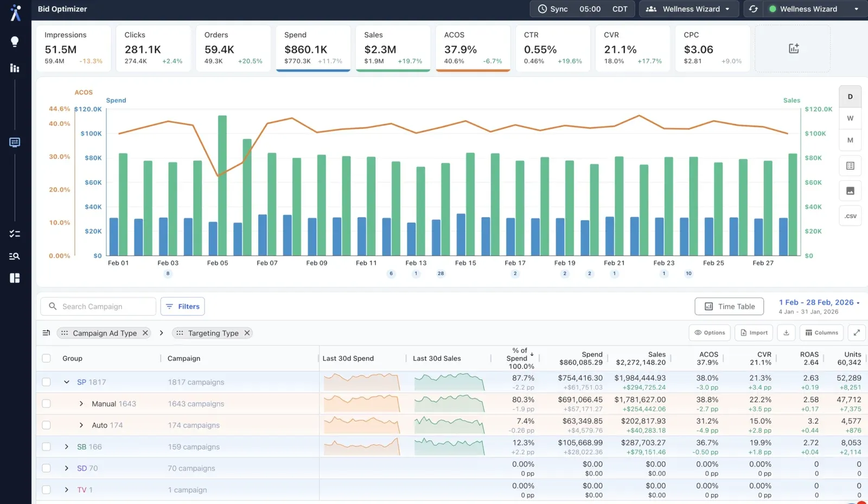The height and width of the screenshot is (504, 868).
Task: Check the Manual 1643 row checkbox
Action: 46,404
